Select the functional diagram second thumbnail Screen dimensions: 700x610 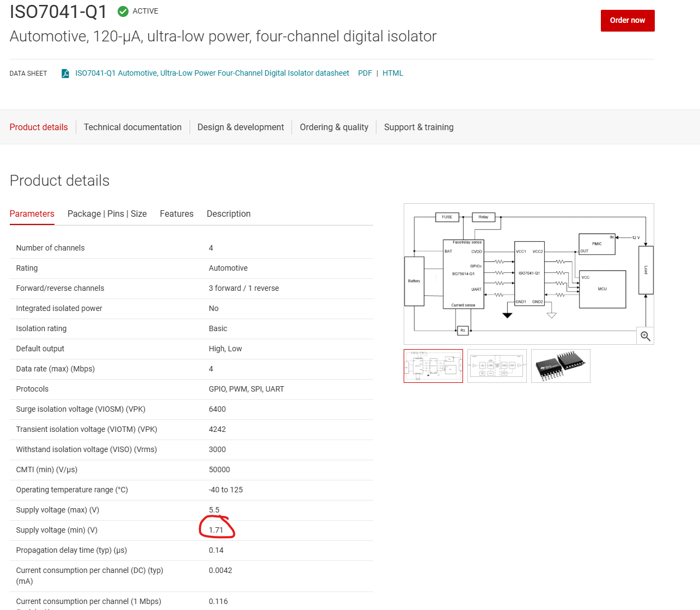[497, 366]
